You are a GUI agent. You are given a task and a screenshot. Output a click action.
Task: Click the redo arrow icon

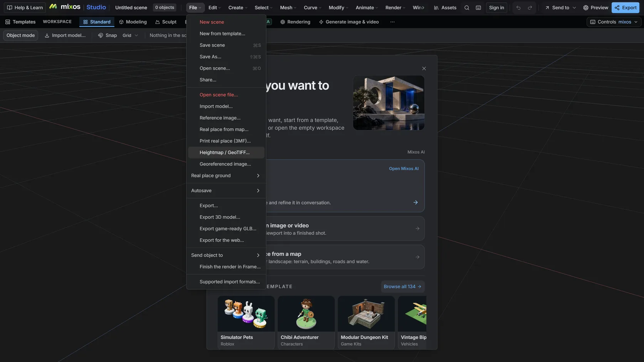click(530, 8)
